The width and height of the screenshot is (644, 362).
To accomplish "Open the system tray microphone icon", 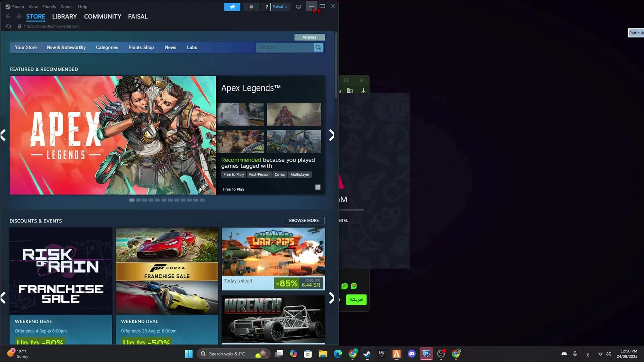I will [575, 354].
